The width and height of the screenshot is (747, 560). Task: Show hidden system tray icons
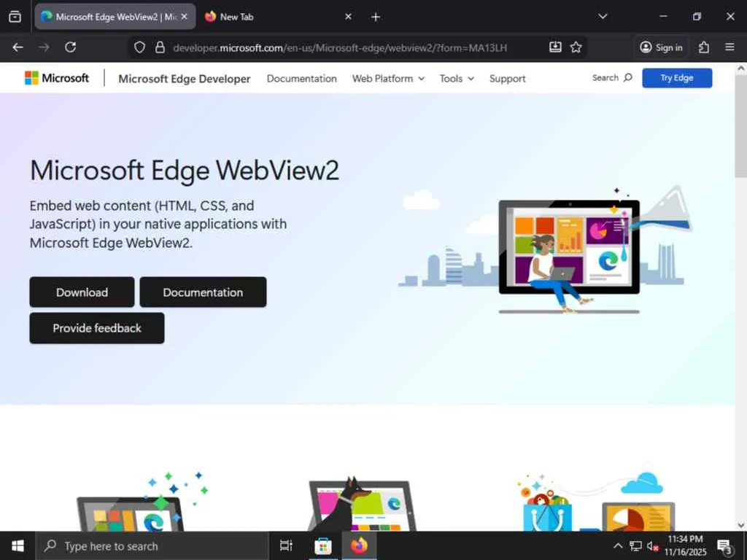(617, 545)
